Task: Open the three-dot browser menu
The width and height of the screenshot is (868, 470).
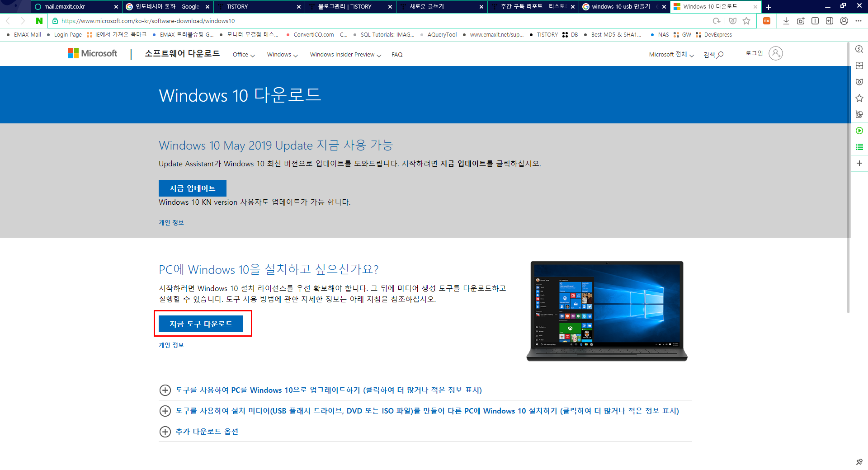Action: pos(859,21)
